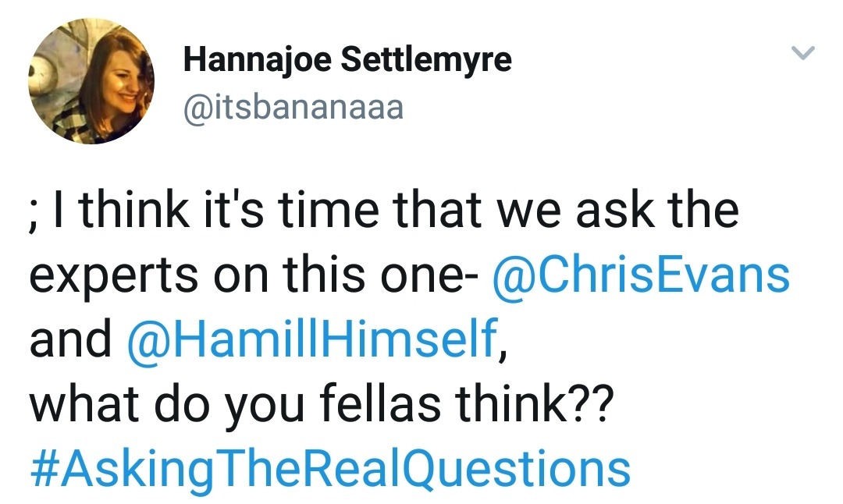This screenshot has width=843, height=504.
Task: Open the @ChrisEvans mention
Action: [x=641, y=276]
